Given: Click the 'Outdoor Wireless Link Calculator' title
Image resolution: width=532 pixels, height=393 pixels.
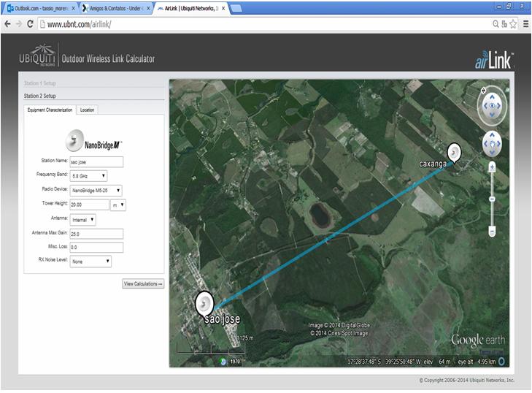Looking at the screenshot, I should (x=108, y=58).
